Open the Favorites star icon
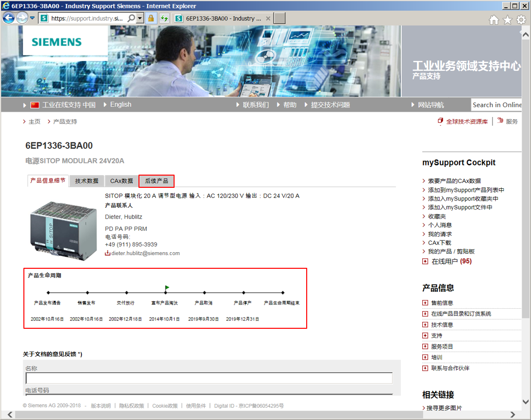Screen dimensions: 531x420 coord(507,20)
